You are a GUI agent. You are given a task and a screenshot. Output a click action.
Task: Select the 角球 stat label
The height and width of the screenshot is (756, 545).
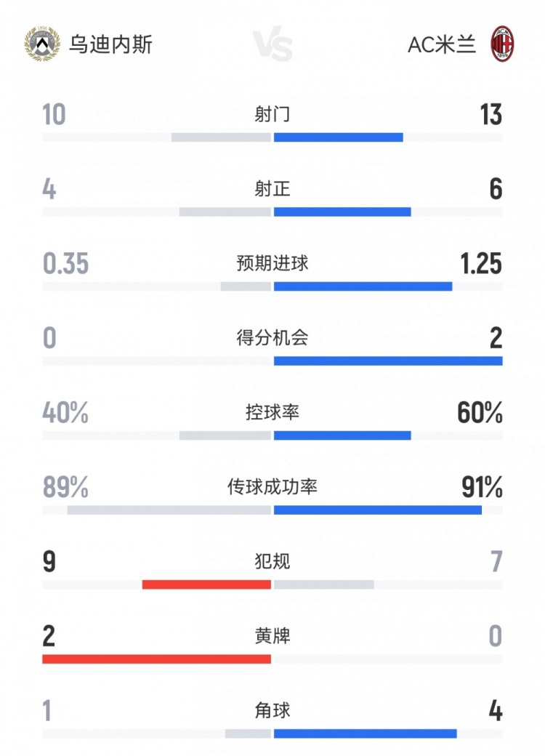click(272, 711)
